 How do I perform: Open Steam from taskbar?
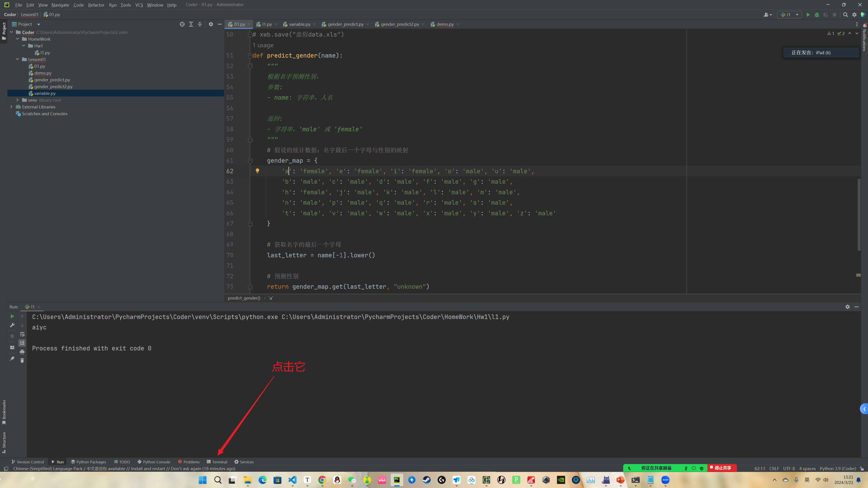[x=427, y=480]
